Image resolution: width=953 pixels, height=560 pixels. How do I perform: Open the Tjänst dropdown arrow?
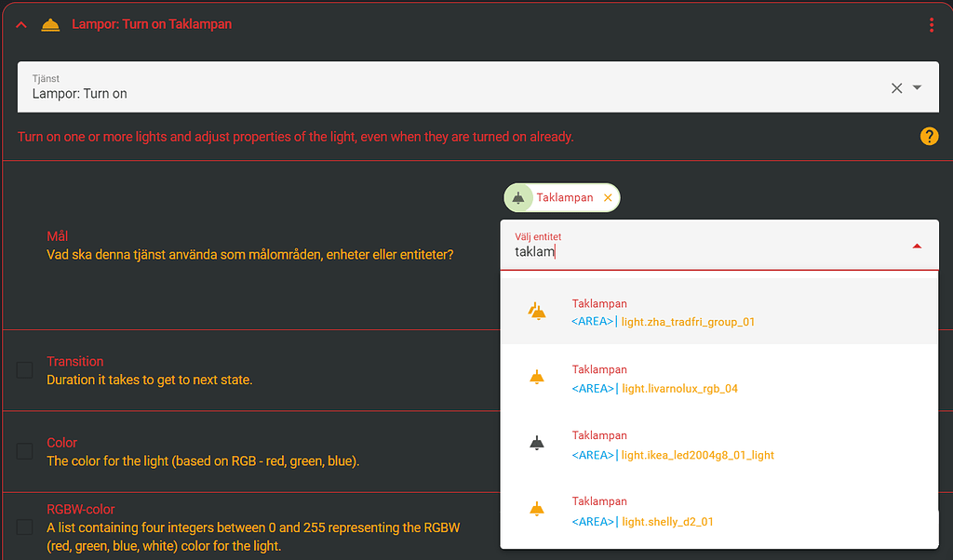[x=918, y=87]
